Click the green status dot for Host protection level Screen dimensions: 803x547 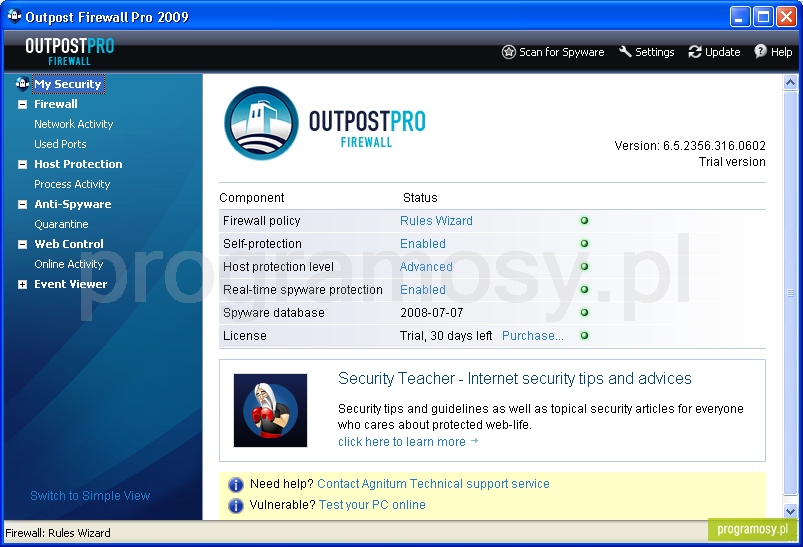(x=584, y=266)
